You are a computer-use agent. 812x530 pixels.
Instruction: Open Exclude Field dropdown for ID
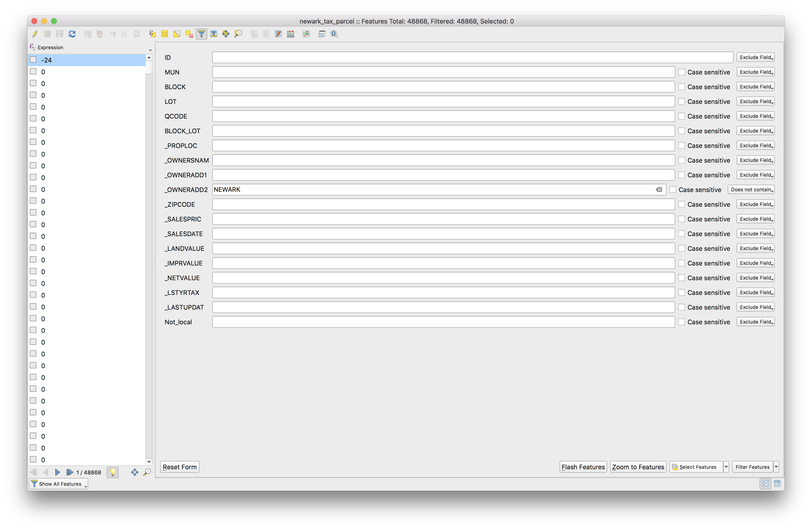point(755,57)
